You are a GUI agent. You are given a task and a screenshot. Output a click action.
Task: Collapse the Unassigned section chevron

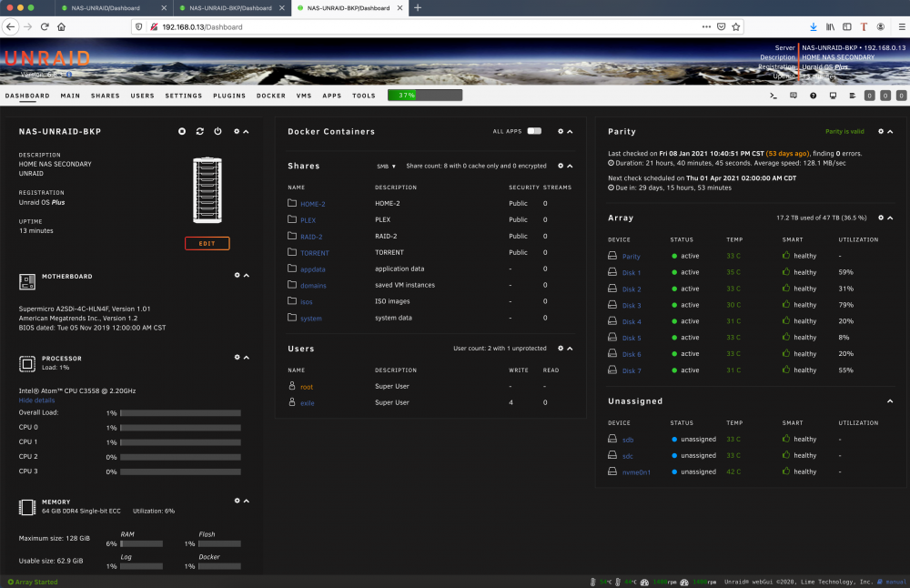[890, 401]
